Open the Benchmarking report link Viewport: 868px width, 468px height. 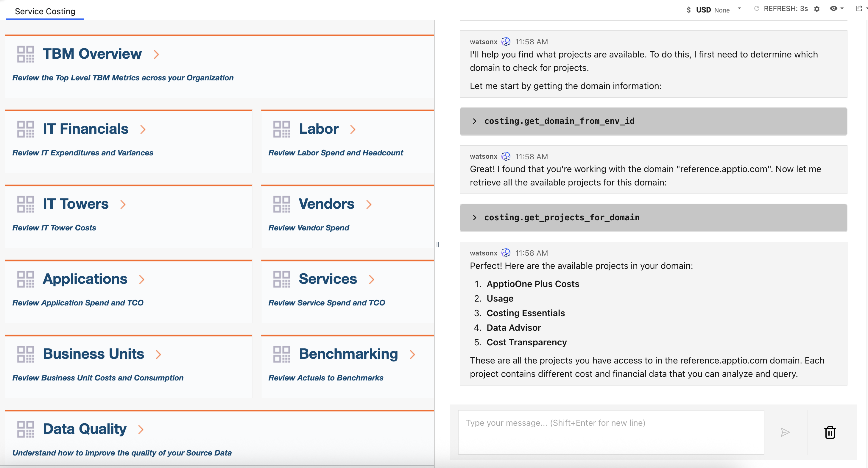348,354
